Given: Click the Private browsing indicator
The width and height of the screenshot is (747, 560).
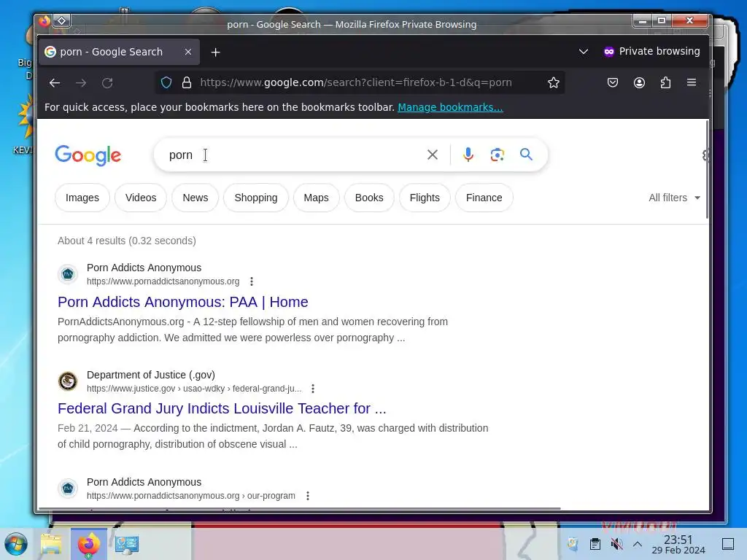Looking at the screenshot, I should point(651,52).
